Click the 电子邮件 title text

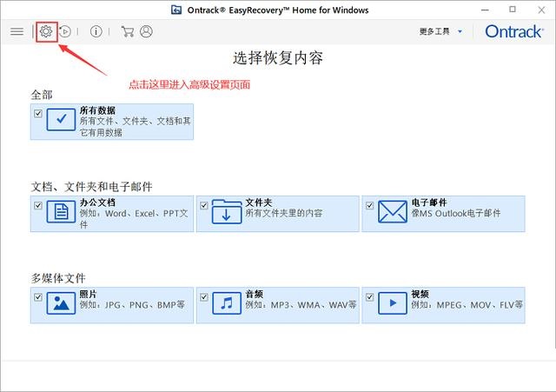(429, 203)
